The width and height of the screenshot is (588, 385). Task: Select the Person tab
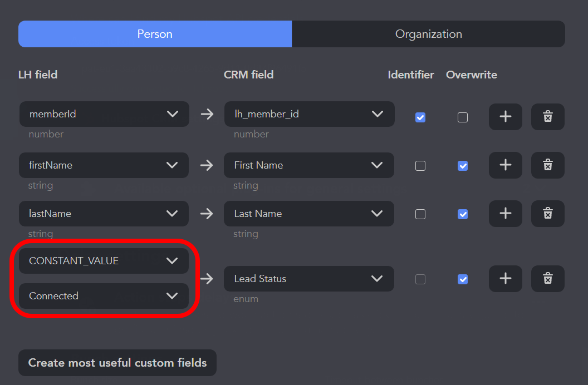pyautogui.click(x=155, y=34)
